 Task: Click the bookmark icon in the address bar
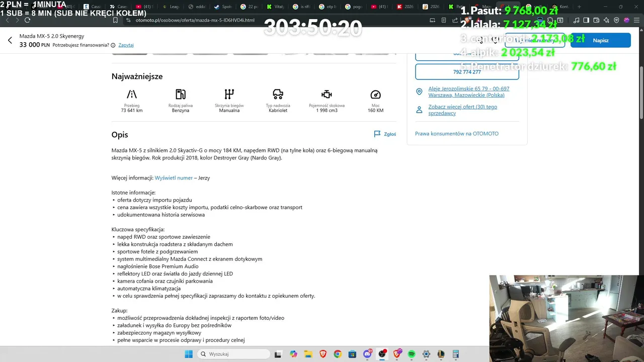pyautogui.click(x=115, y=20)
